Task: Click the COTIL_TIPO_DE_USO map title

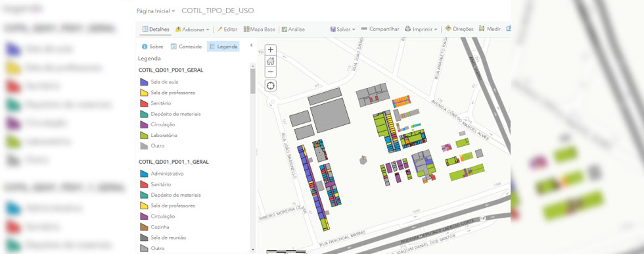Action: point(218,11)
